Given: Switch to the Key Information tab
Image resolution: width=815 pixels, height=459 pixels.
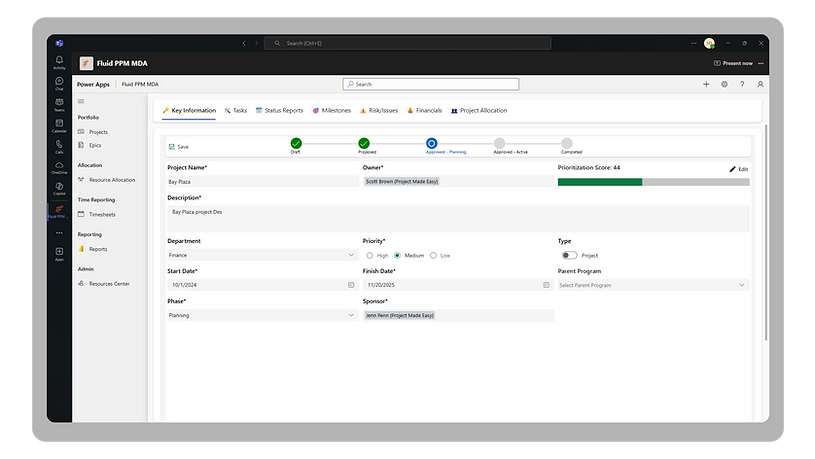Looking at the screenshot, I should (x=189, y=111).
